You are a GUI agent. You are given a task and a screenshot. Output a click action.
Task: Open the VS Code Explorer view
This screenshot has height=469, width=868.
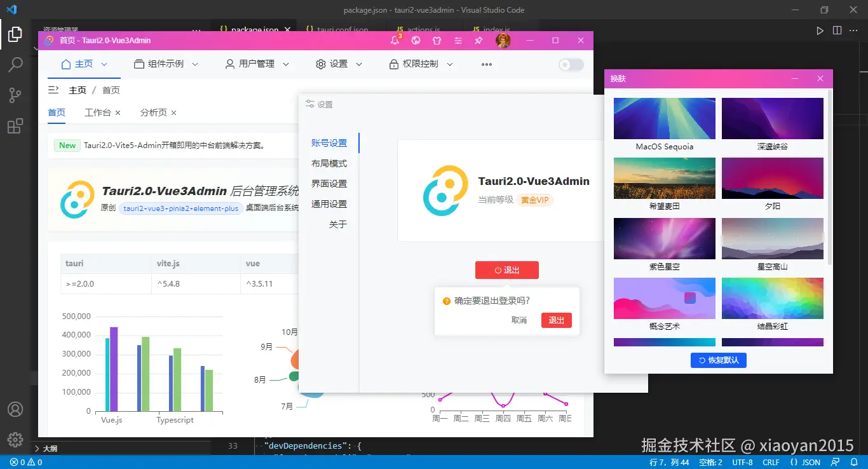[15, 34]
